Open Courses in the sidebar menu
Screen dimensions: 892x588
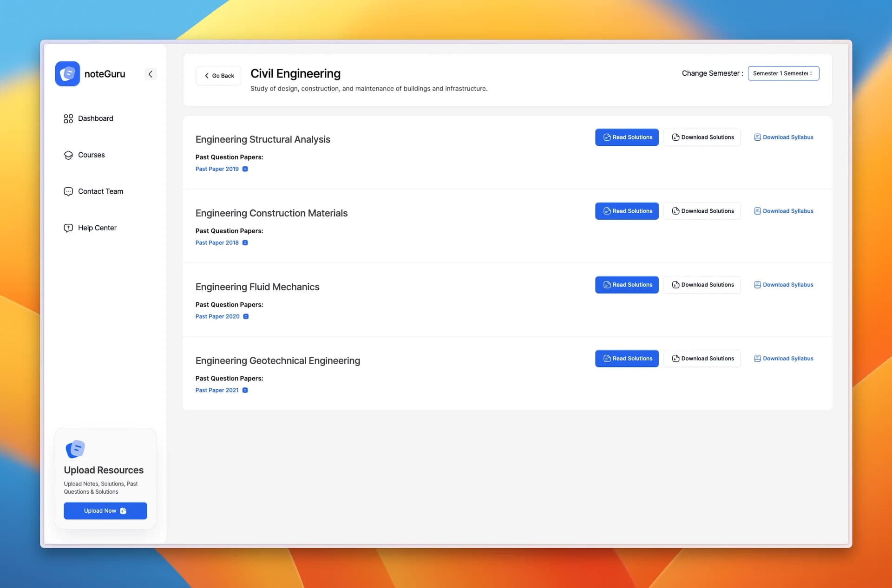[x=92, y=155]
